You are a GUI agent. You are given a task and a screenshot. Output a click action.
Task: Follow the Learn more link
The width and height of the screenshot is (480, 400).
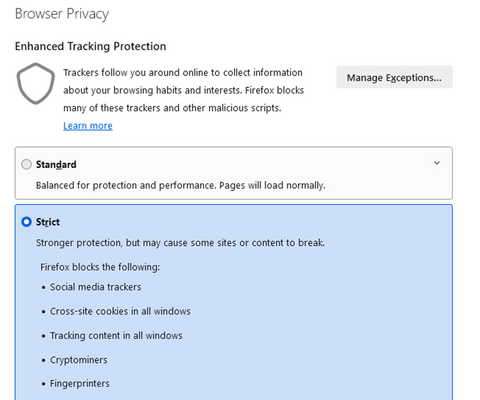pyautogui.click(x=88, y=126)
